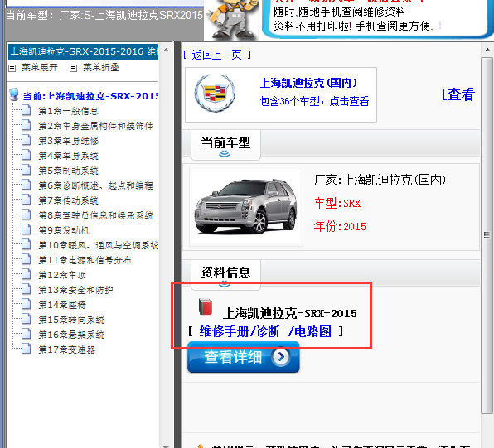
Task: Click the 上海凯迪拉克-SRX-2015 title text
Action: pos(290,313)
